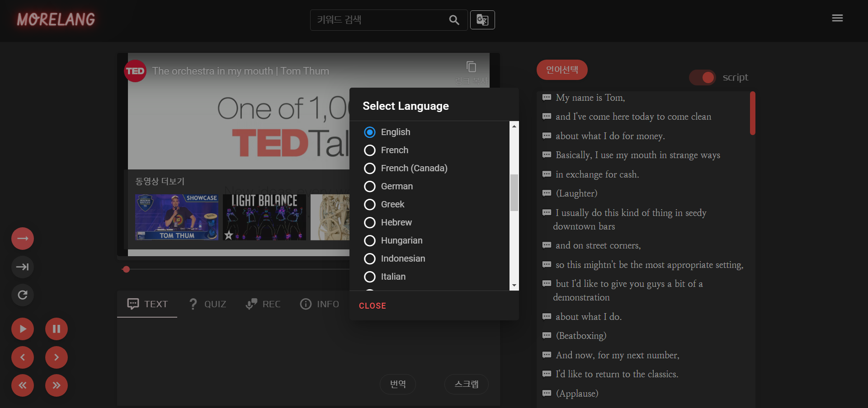Click script line 'And now, for my next number,'

pyautogui.click(x=618, y=355)
